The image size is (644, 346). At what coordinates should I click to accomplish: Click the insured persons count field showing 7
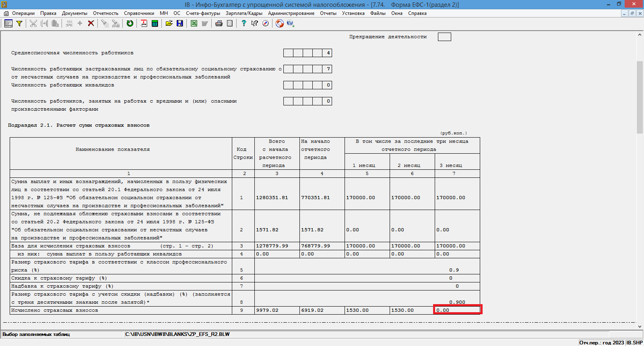pyautogui.click(x=308, y=69)
